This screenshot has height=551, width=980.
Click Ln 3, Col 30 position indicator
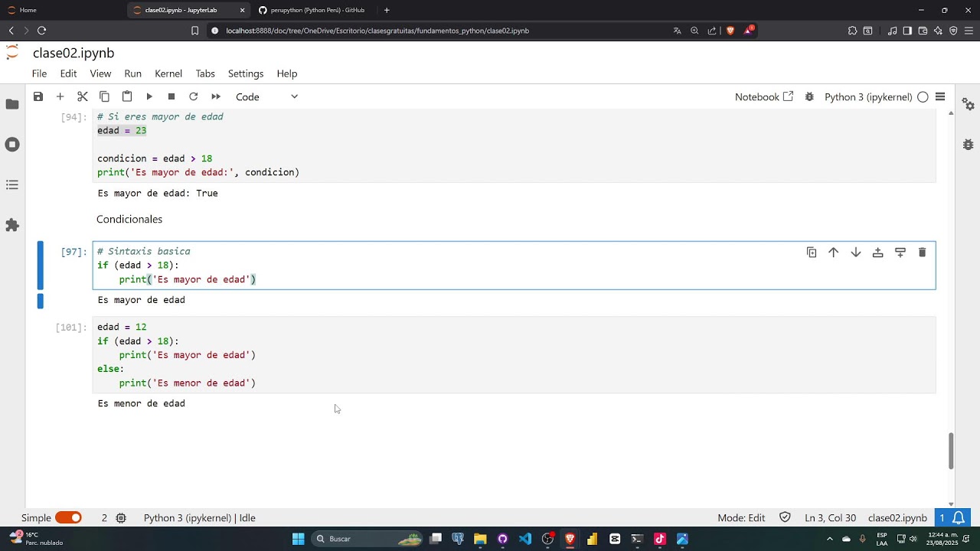(831, 518)
